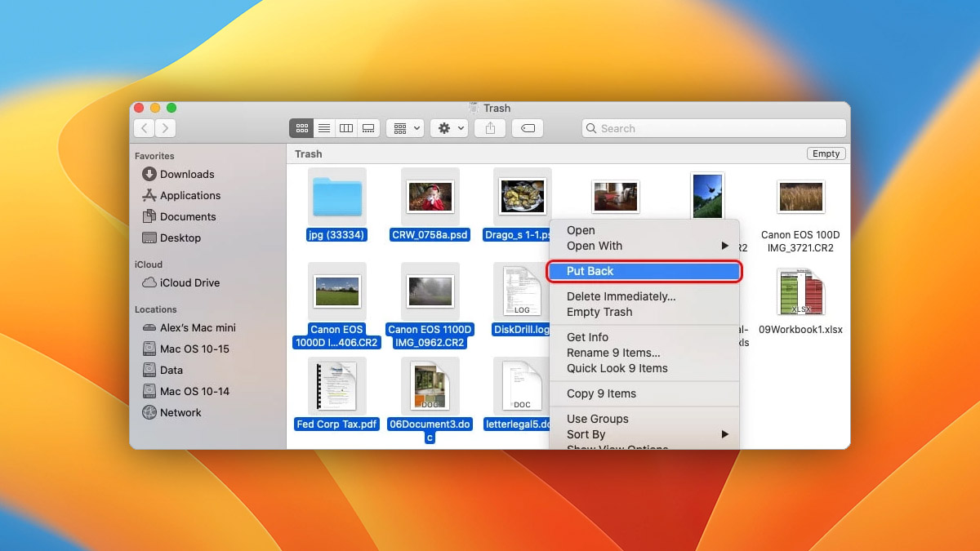980x551 pixels.
Task: Expand the Sort By submenu
Action: [644, 434]
